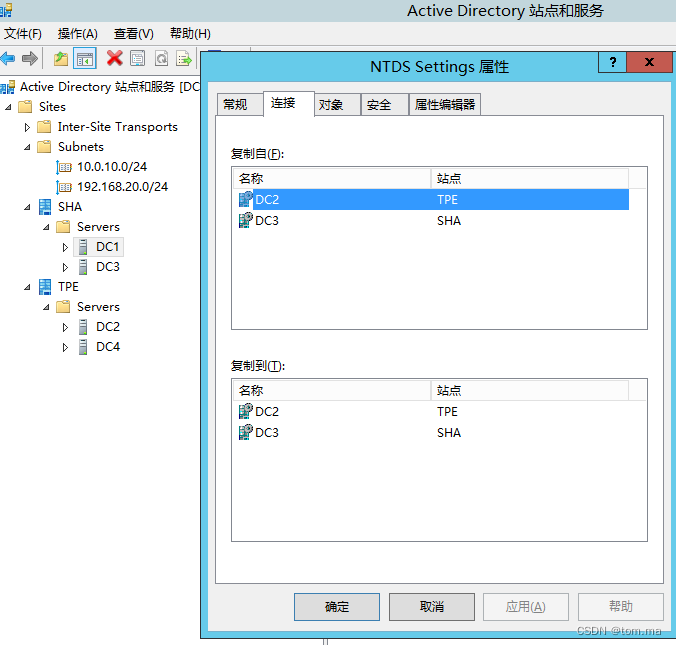Click the 确定 button
Image resolution: width=676 pixels, height=645 pixels.
pos(337,607)
